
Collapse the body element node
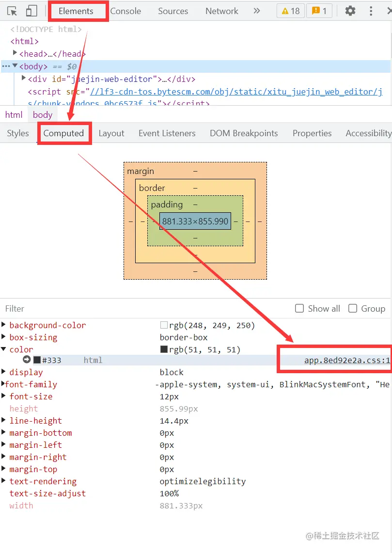15,66
